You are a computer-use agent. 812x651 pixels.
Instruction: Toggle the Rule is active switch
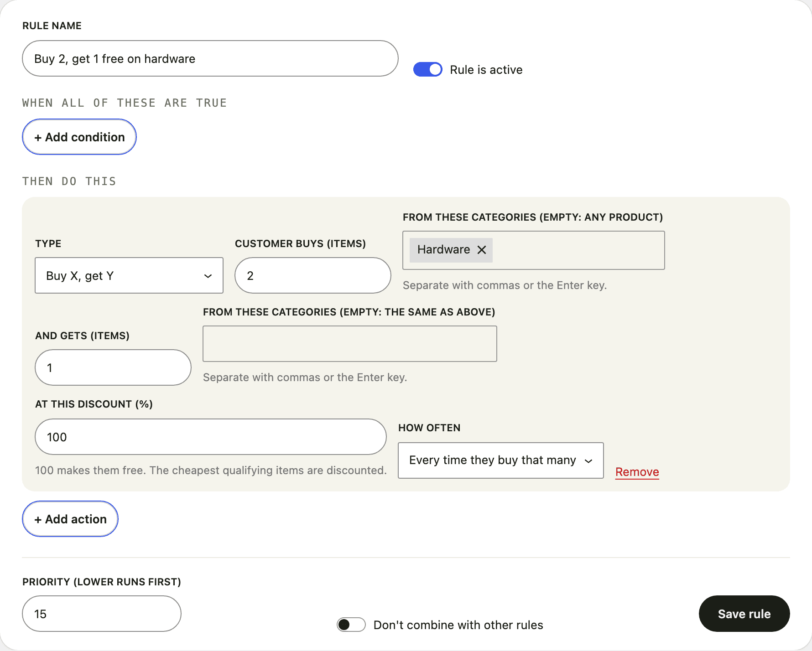coord(427,69)
